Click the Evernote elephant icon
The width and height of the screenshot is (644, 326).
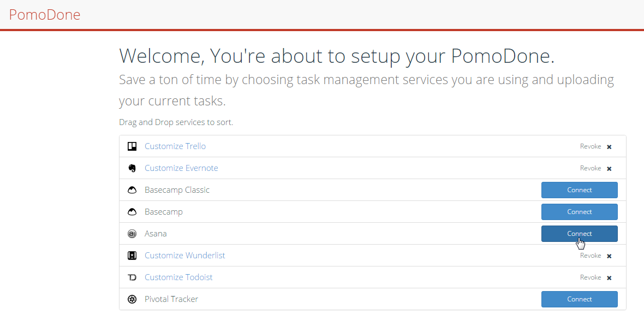(132, 168)
